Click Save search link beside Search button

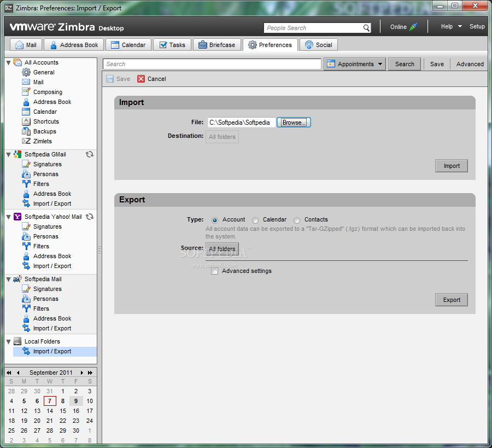tap(437, 64)
